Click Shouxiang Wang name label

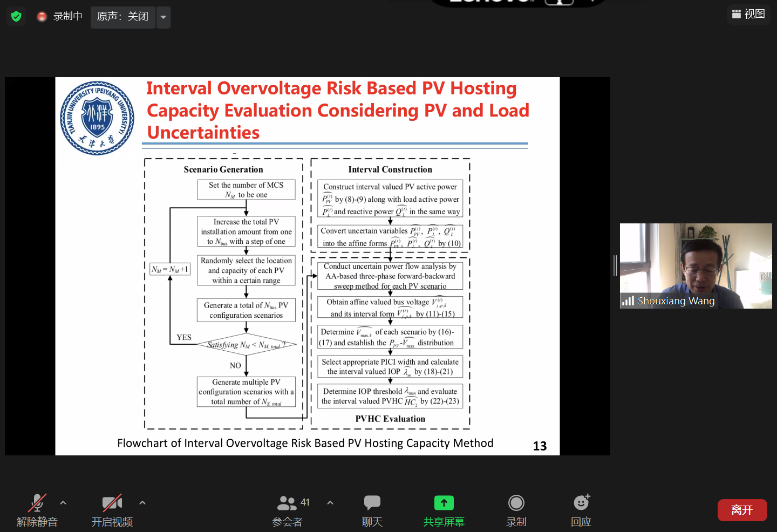676,301
